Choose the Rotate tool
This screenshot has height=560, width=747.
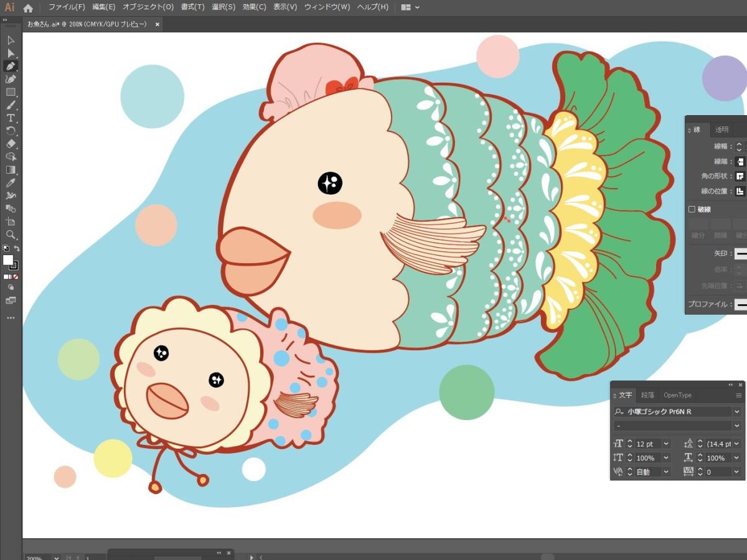pos(11,131)
